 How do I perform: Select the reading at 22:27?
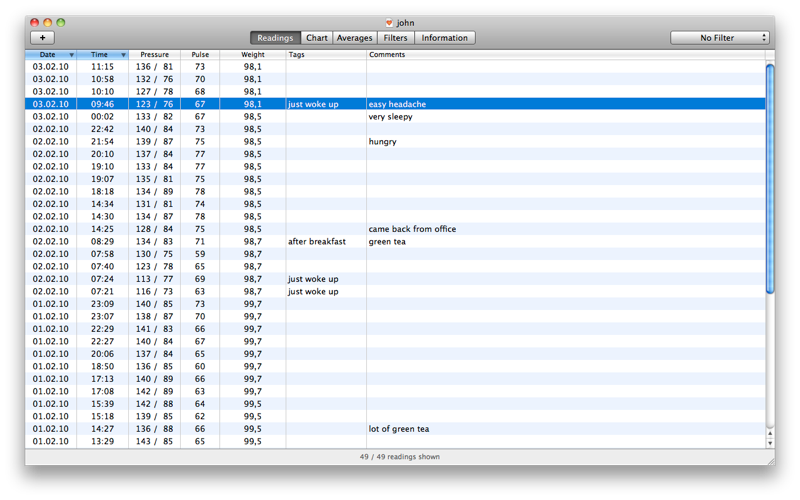click(x=395, y=342)
